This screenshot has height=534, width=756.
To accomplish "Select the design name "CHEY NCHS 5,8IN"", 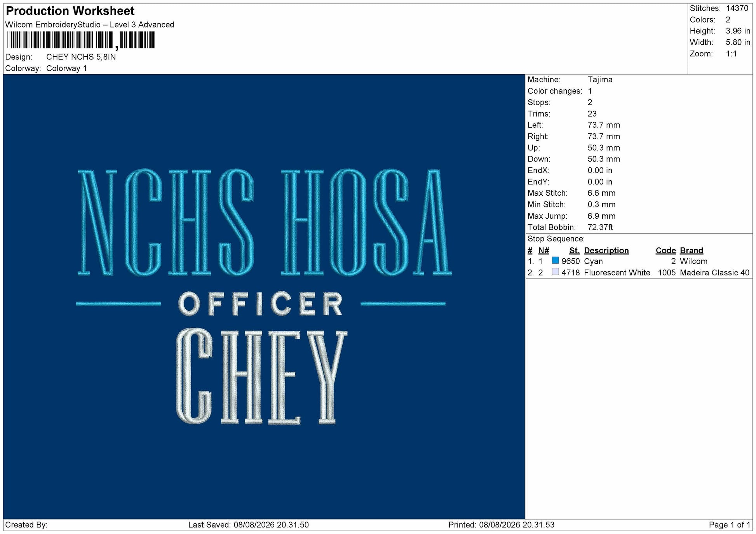I will pyautogui.click(x=81, y=57).
